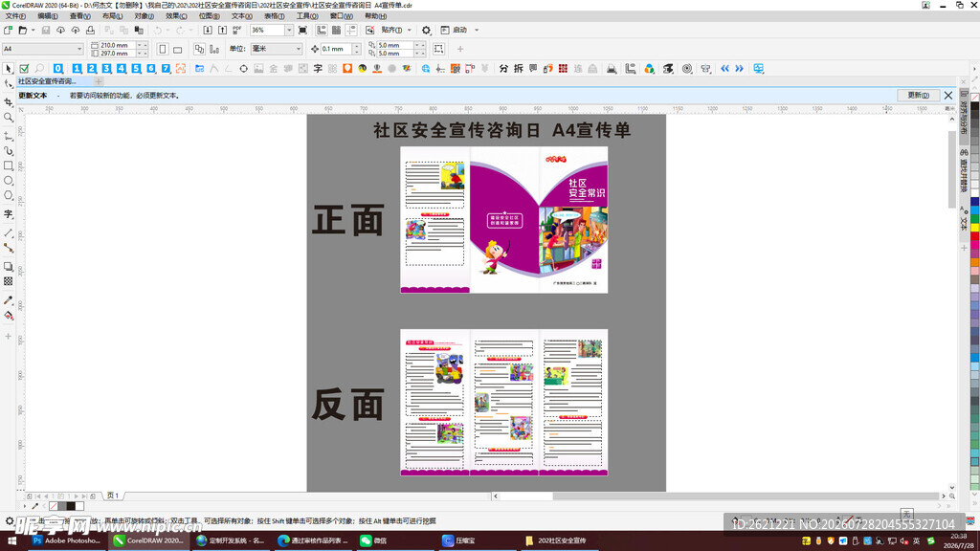Select the Text tool (字) in toolbox
980x551 pixels.
coord(8,214)
